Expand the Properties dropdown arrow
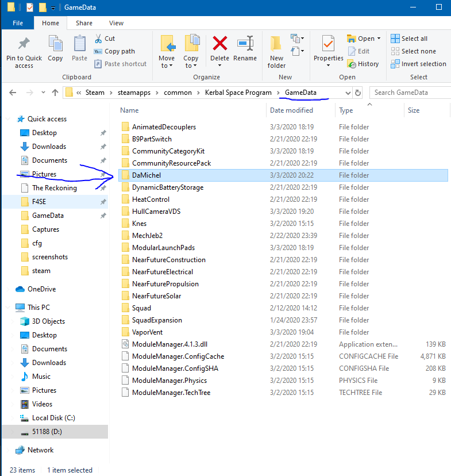 tap(328, 66)
